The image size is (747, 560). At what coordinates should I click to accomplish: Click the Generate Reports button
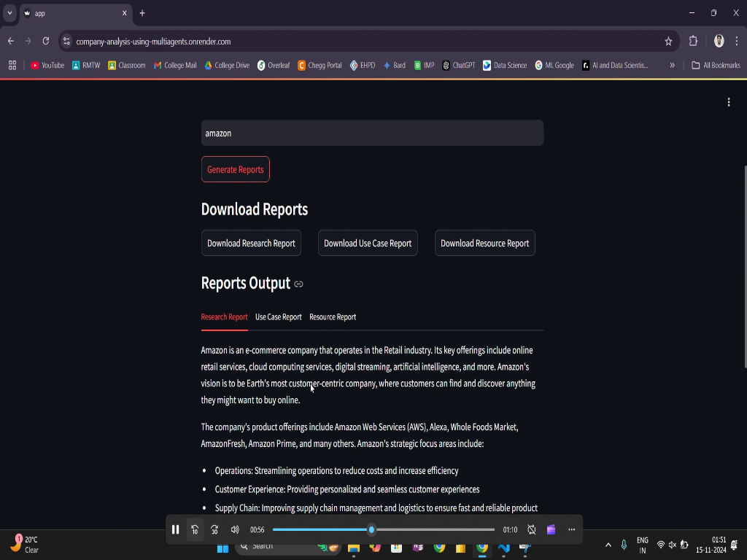pyautogui.click(x=236, y=169)
